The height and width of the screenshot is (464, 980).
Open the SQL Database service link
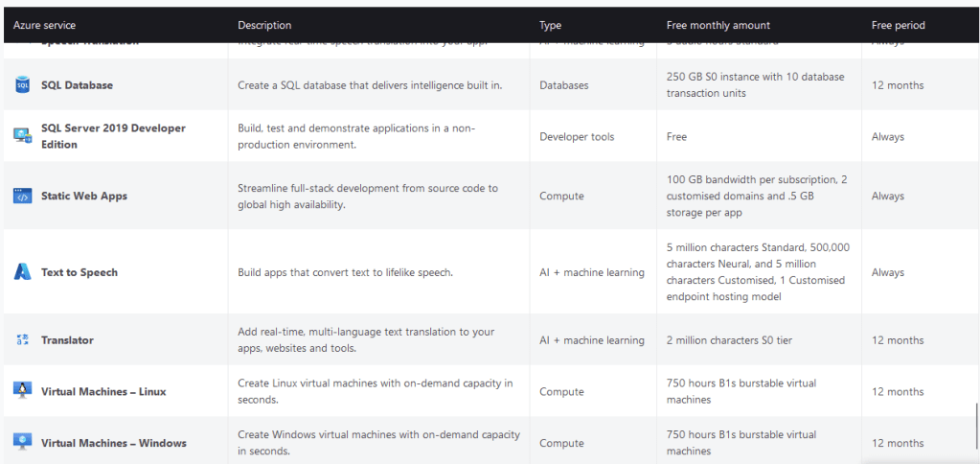tap(77, 85)
